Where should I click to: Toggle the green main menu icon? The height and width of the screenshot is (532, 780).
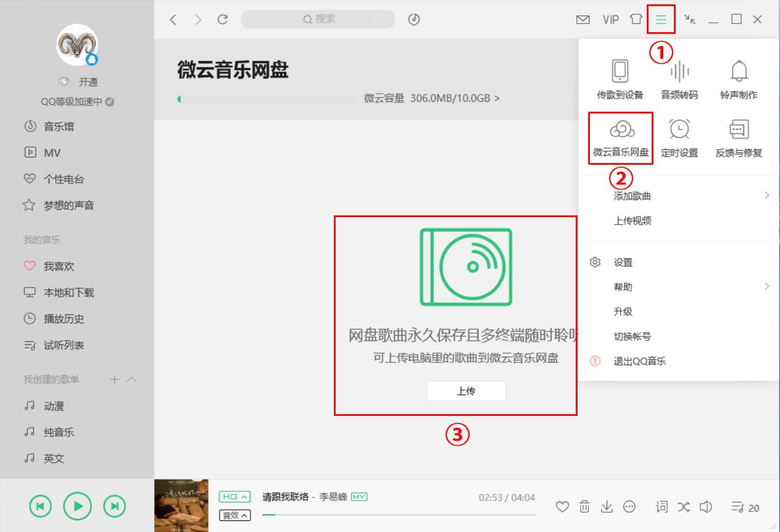pos(661,20)
